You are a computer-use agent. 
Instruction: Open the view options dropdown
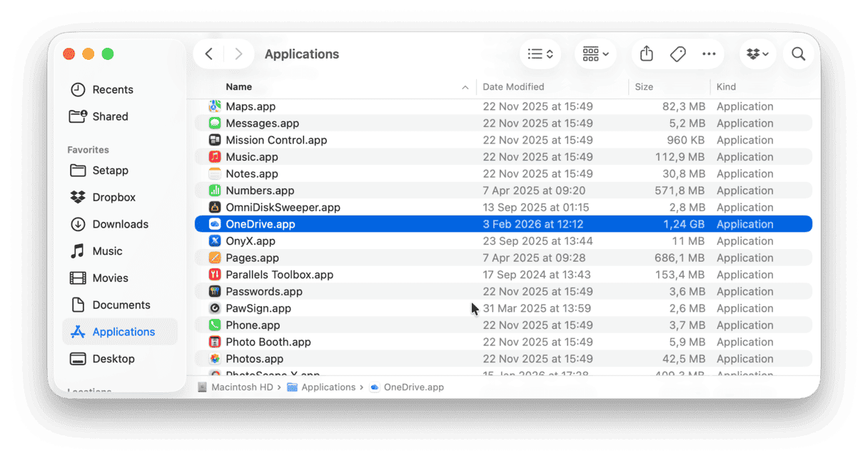540,54
